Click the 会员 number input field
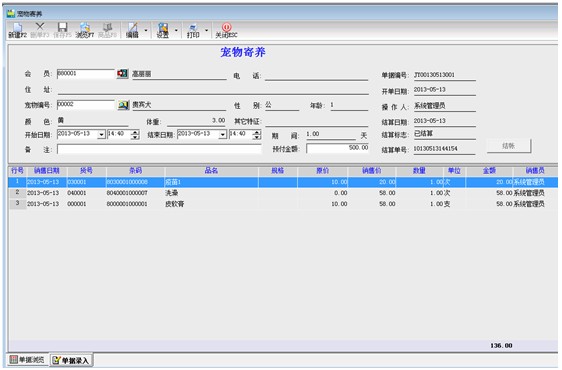 (86, 73)
